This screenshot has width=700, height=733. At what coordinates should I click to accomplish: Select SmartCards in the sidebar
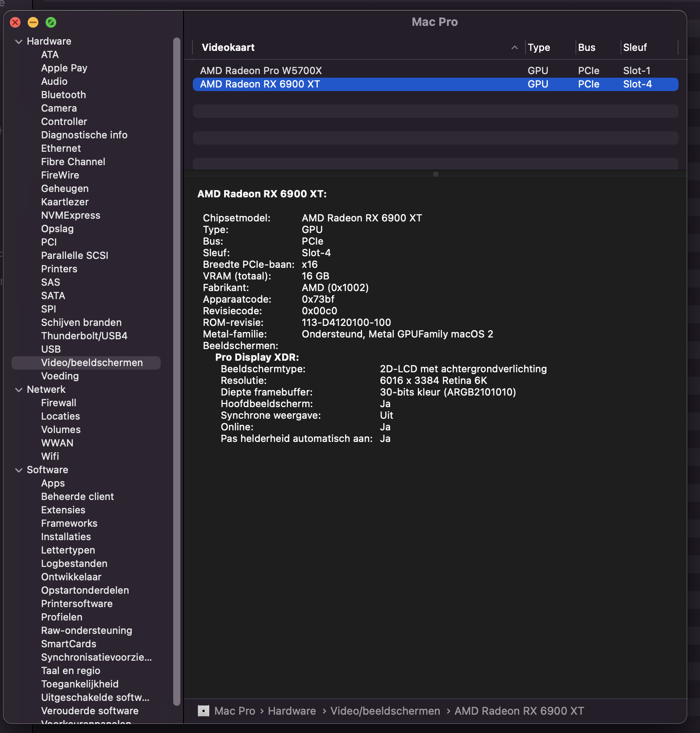[69, 644]
